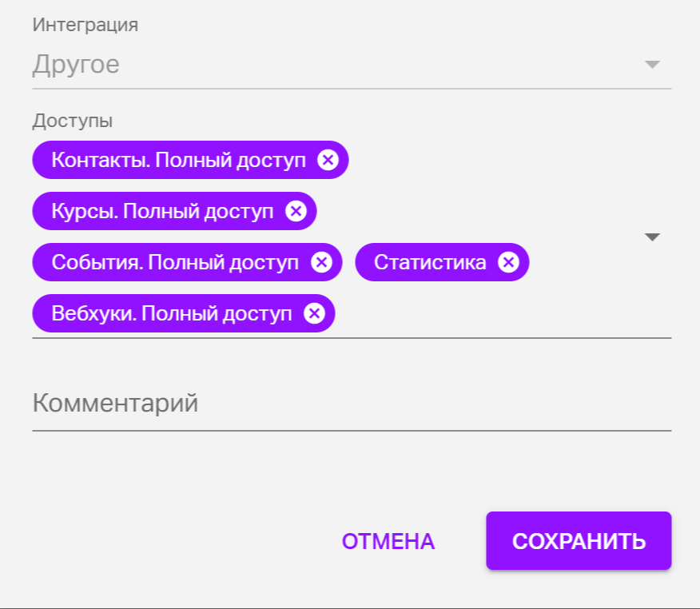Click the Доступы field label

coord(72,121)
